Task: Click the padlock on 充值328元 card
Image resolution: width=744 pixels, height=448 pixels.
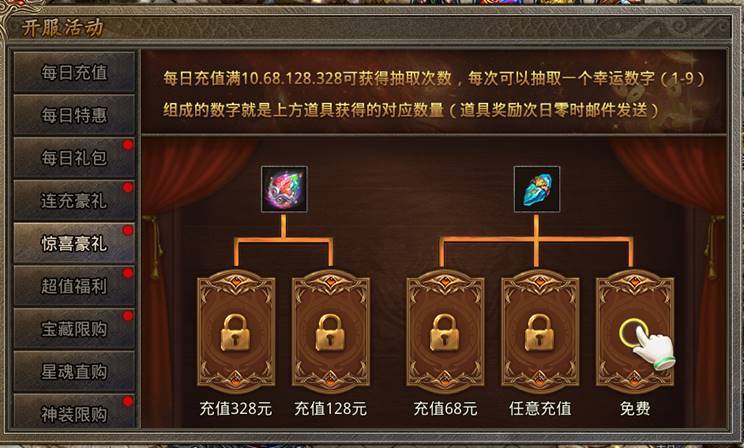Action: 236,333
